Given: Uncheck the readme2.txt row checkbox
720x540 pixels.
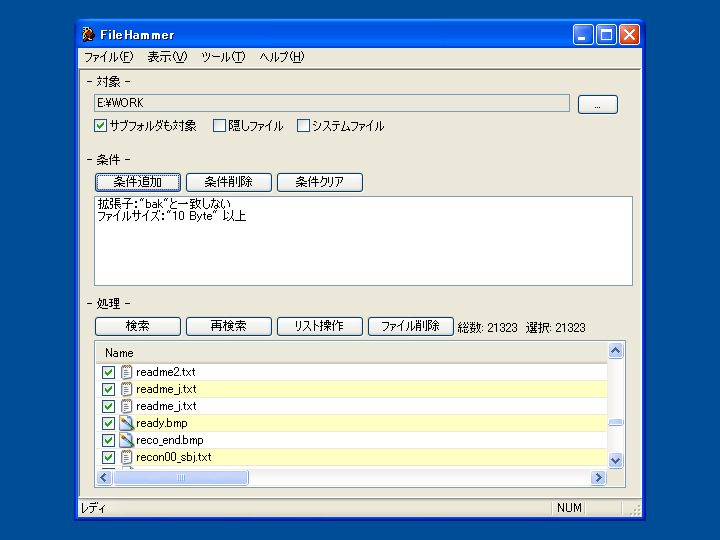Looking at the screenshot, I should pyautogui.click(x=108, y=372).
